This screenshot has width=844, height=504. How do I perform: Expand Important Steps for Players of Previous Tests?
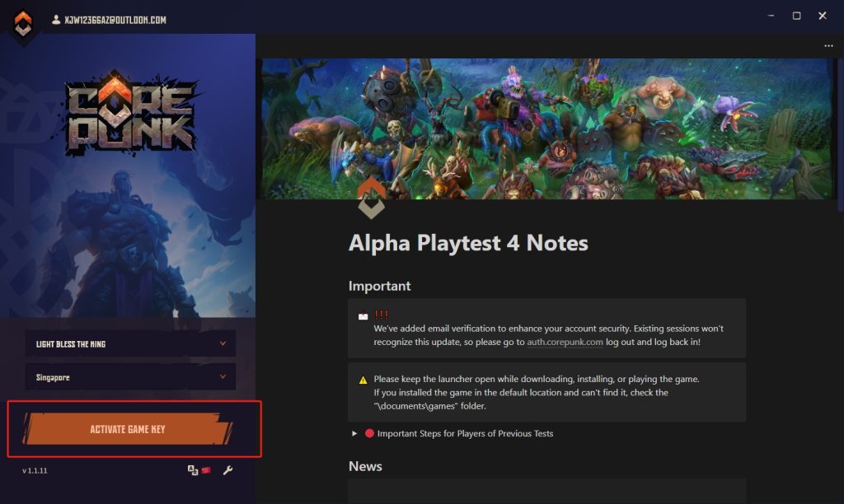click(354, 433)
